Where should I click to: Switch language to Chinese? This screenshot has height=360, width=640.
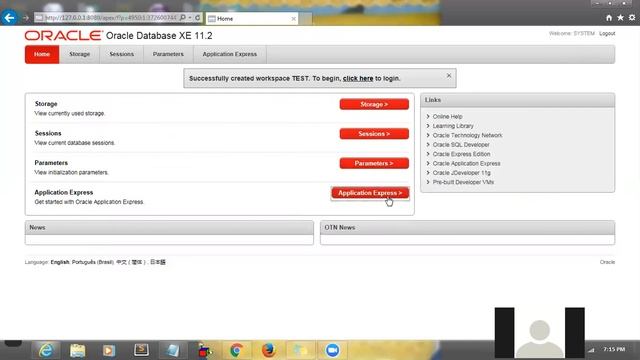pyautogui.click(x=130, y=262)
